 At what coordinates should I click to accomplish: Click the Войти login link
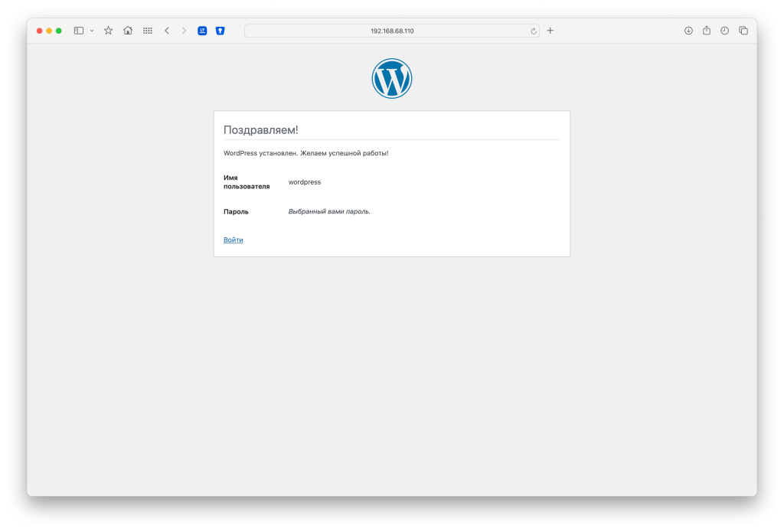[233, 240]
